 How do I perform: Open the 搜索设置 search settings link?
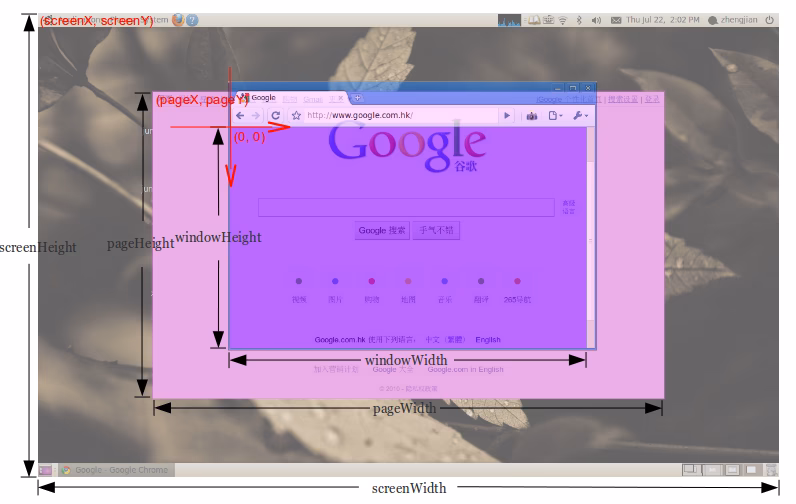click(x=623, y=99)
